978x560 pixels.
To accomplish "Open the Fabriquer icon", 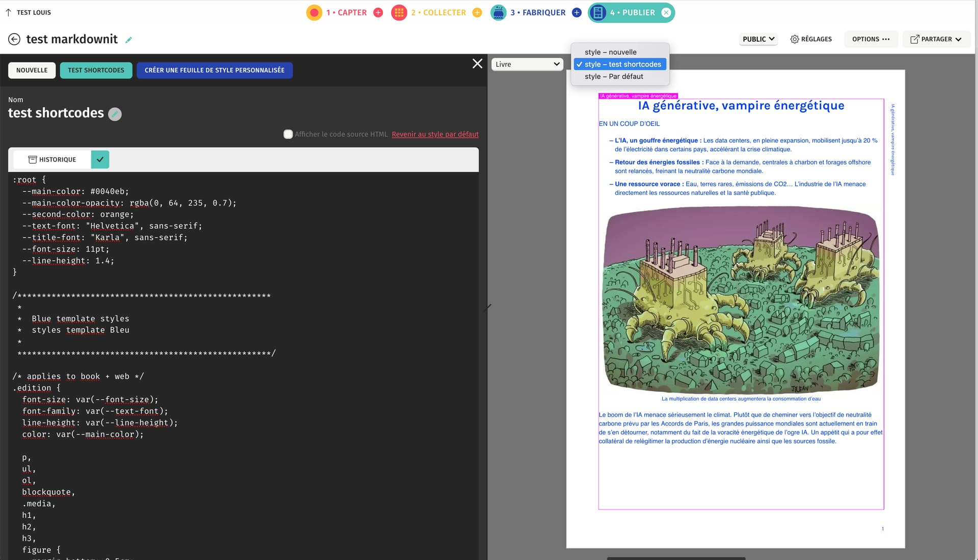I will point(498,12).
